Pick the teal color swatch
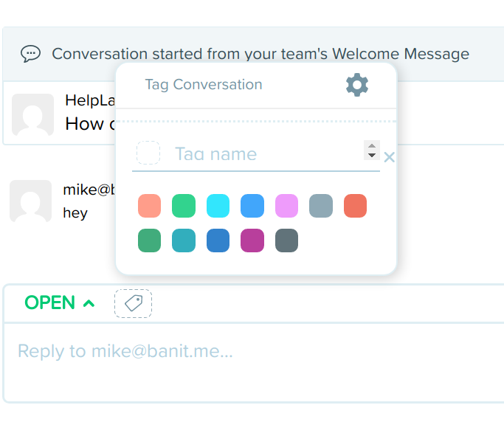The height and width of the screenshot is (436, 504). pyautogui.click(x=184, y=241)
